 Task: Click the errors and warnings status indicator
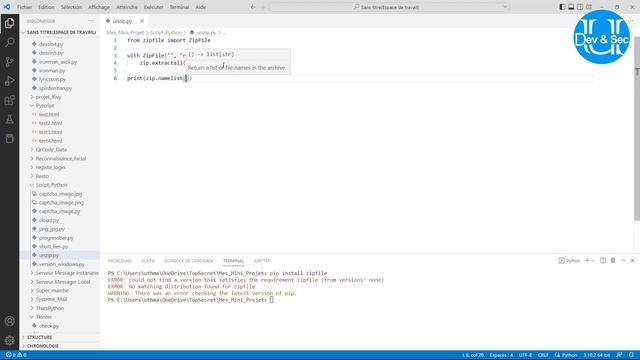pos(16,355)
